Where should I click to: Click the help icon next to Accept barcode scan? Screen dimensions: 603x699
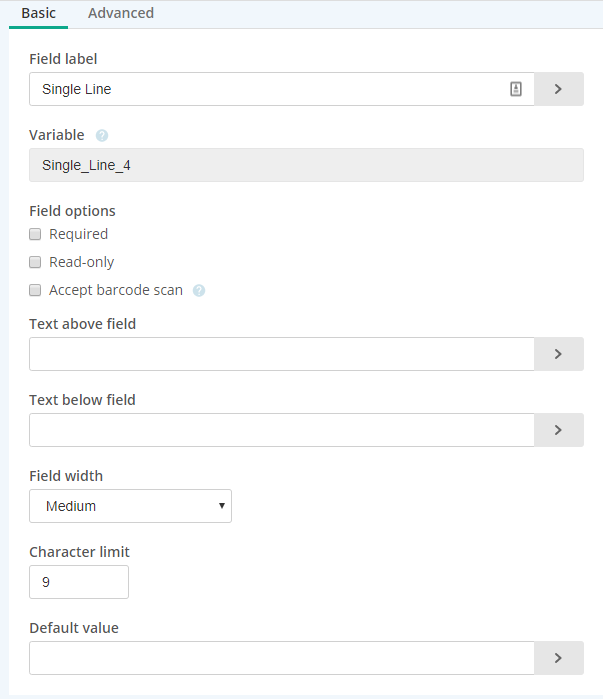coord(199,291)
